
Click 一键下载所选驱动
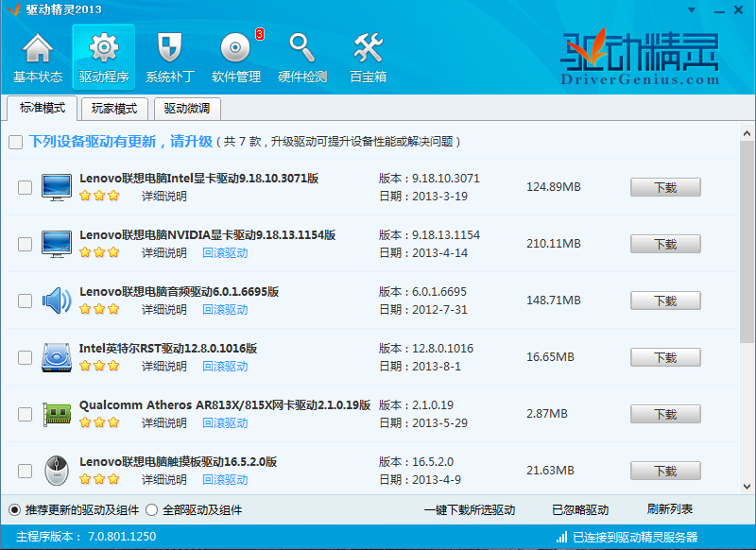pyautogui.click(x=470, y=510)
